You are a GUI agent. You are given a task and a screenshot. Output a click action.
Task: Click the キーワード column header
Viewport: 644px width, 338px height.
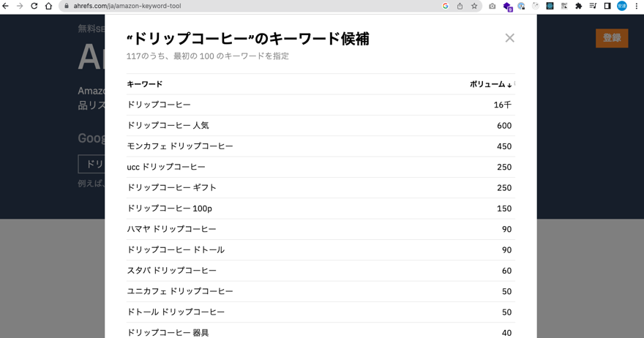tap(145, 84)
